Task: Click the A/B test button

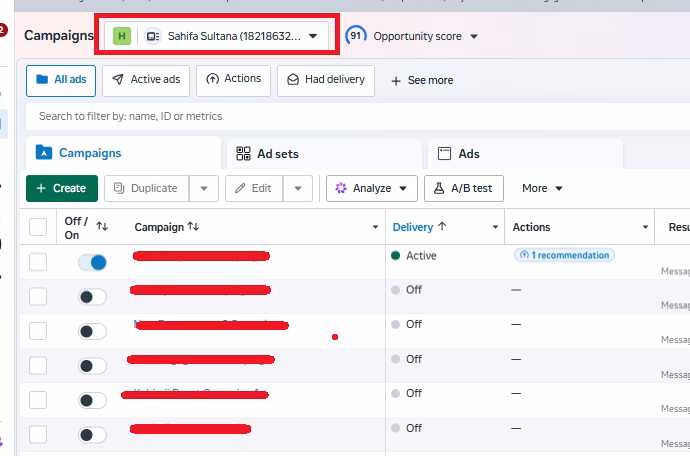Action: coord(463,188)
